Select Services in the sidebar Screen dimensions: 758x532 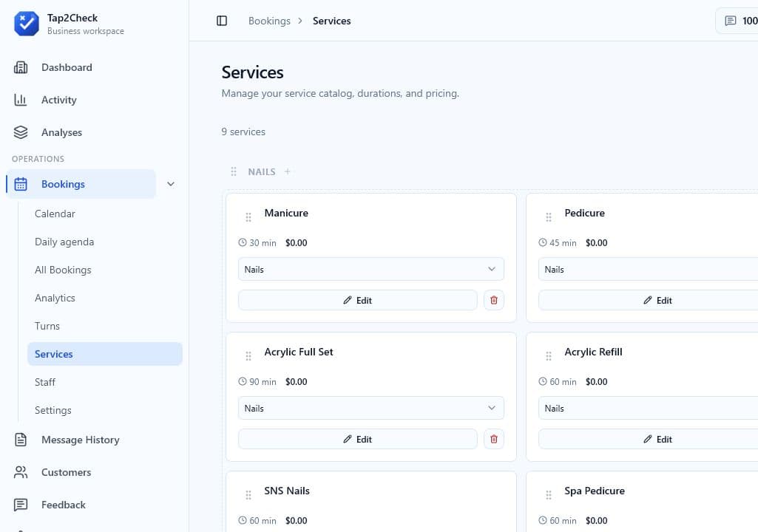tap(105, 354)
